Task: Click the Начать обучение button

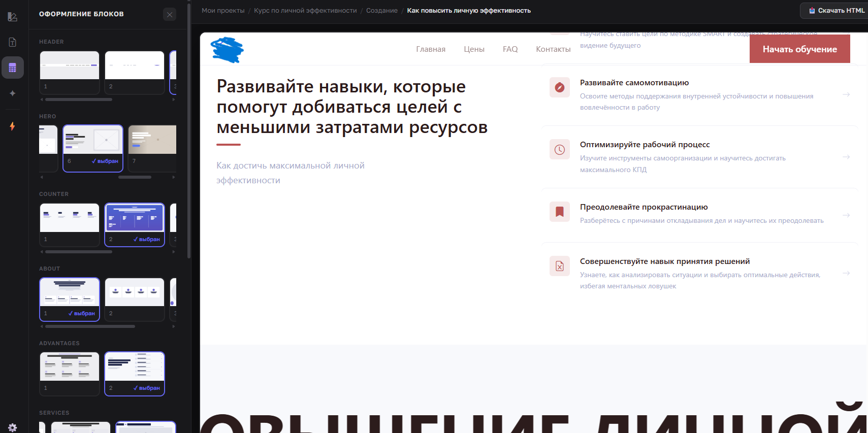Action: click(x=799, y=49)
